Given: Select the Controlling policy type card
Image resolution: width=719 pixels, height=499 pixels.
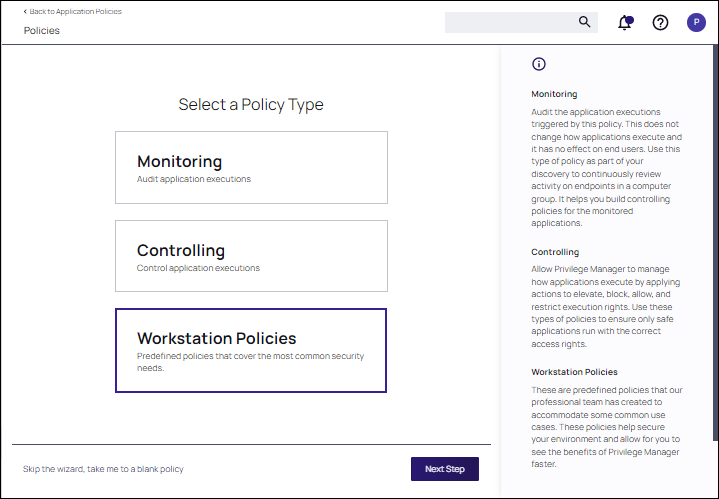Looking at the screenshot, I should coord(251,256).
